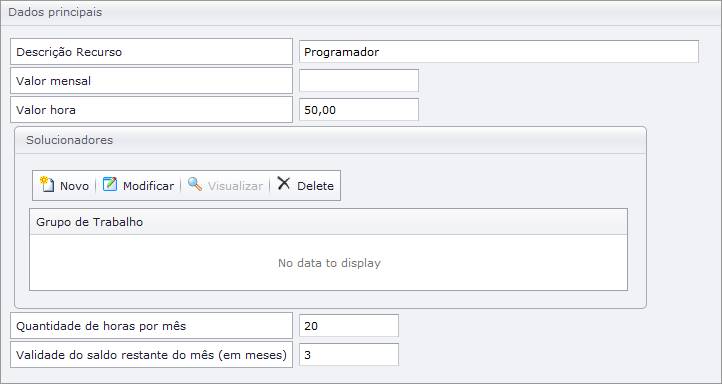The width and height of the screenshot is (722, 384).
Task: Select the Visualizar toolbar label
Action: [x=235, y=186]
